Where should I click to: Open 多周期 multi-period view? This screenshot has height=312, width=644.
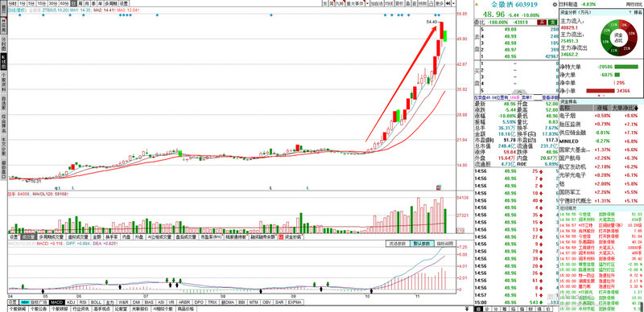(111, 3)
